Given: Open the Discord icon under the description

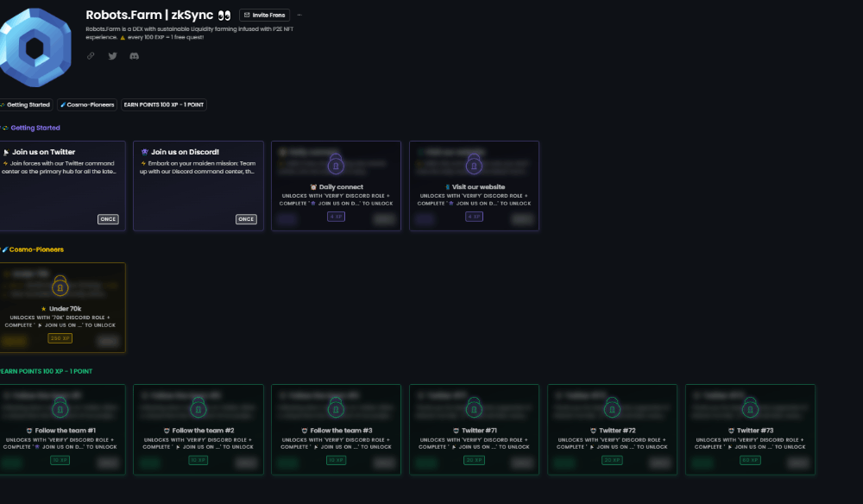Looking at the screenshot, I should 134,55.
